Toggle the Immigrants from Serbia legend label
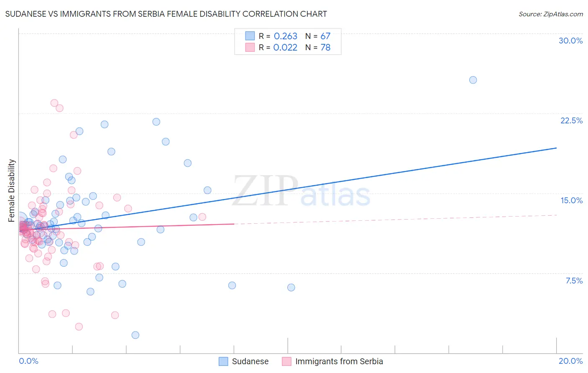Image resolution: width=588 pixels, height=373 pixels. (339, 361)
